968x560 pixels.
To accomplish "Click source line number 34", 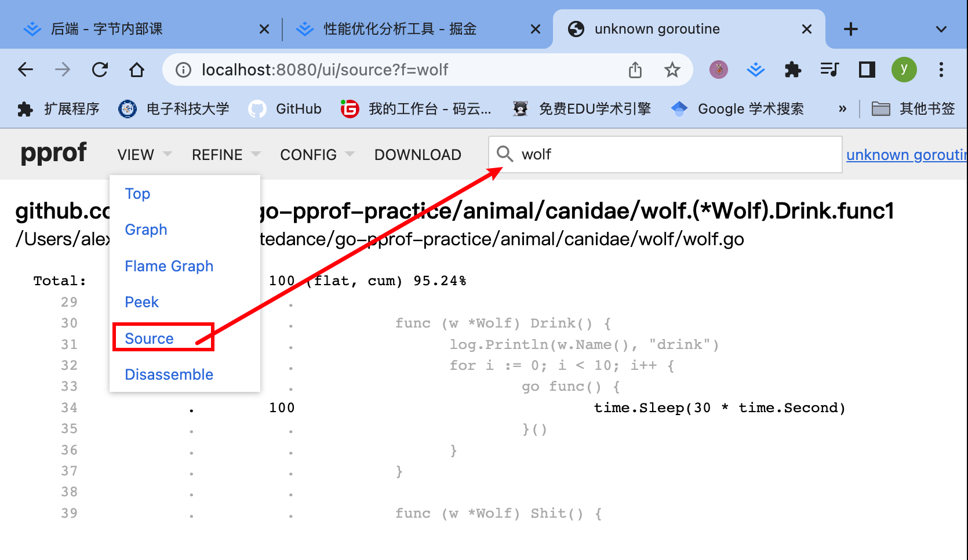I will click(x=69, y=408).
